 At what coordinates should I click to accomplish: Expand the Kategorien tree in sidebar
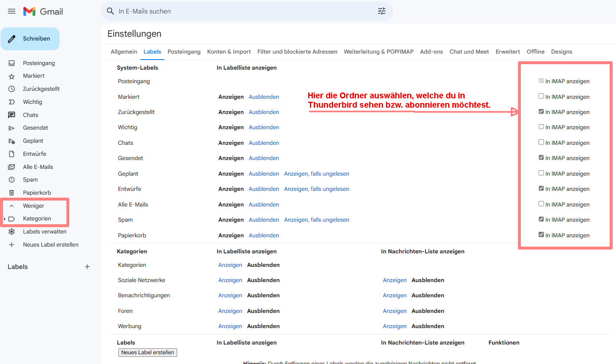pos(5,219)
